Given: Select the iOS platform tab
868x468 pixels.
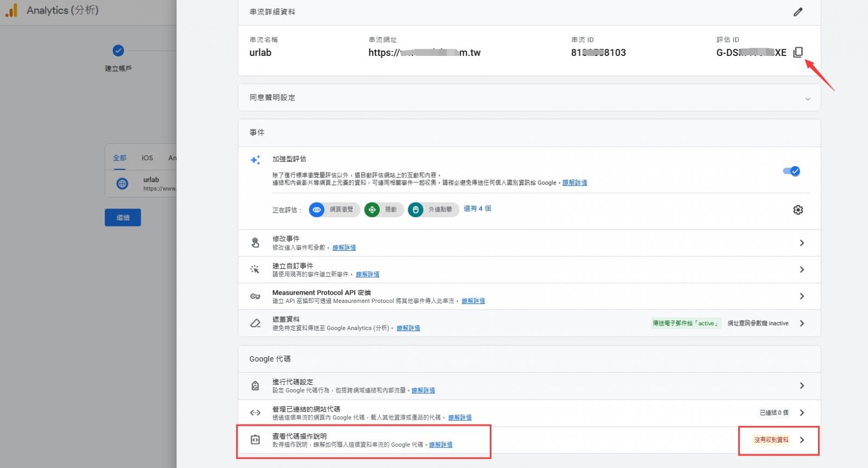Looking at the screenshot, I should pos(147,158).
